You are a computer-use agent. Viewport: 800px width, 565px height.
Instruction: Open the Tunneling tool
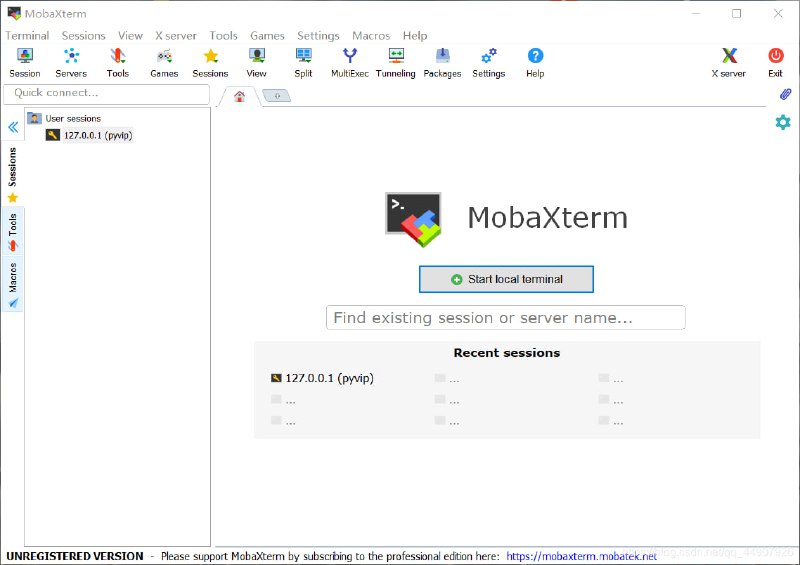pyautogui.click(x=395, y=61)
